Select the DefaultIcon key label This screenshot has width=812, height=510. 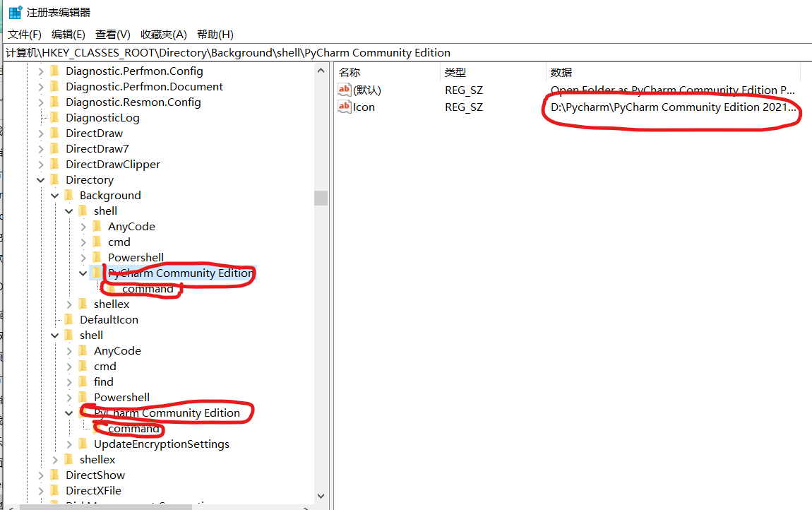point(109,320)
